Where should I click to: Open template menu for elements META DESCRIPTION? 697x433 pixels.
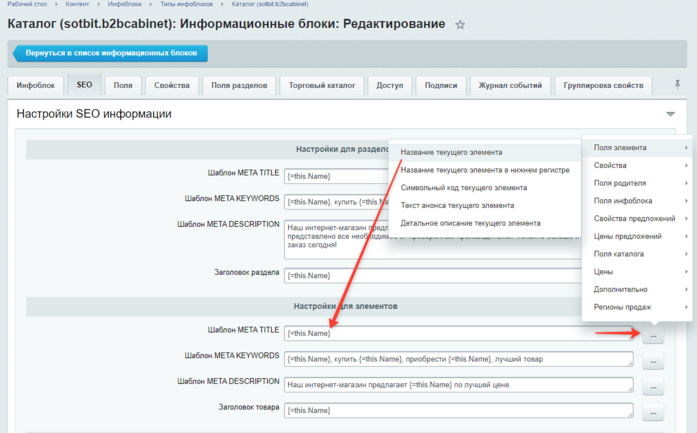tap(653, 387)
